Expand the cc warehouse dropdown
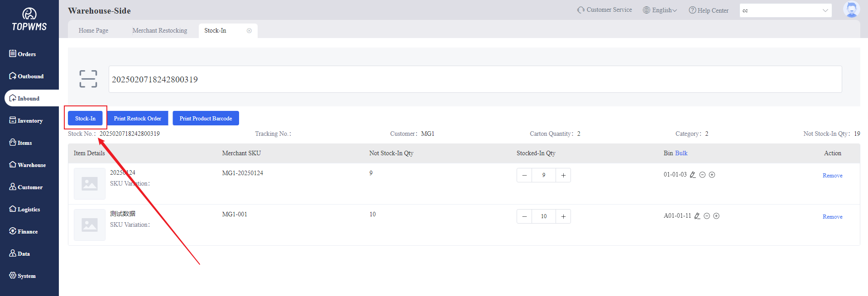Viewport: 868px width, 296px height. click(825, 10)
